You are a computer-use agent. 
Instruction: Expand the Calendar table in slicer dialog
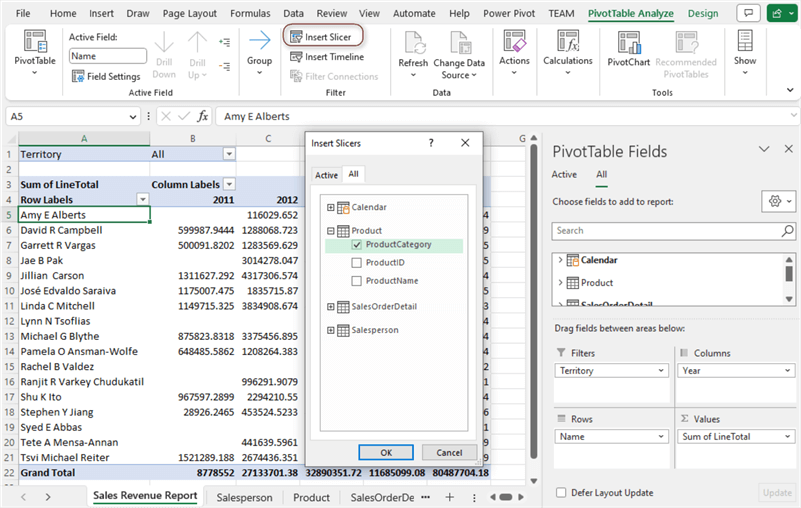[x=330, y=208]
